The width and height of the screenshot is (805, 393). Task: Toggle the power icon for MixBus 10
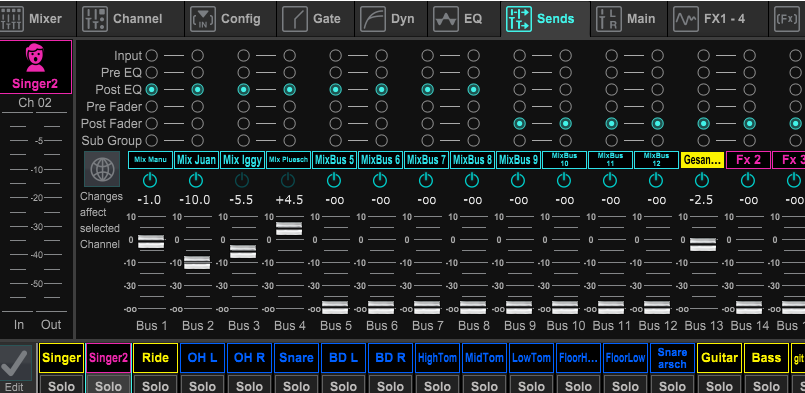tap(564, 180)
